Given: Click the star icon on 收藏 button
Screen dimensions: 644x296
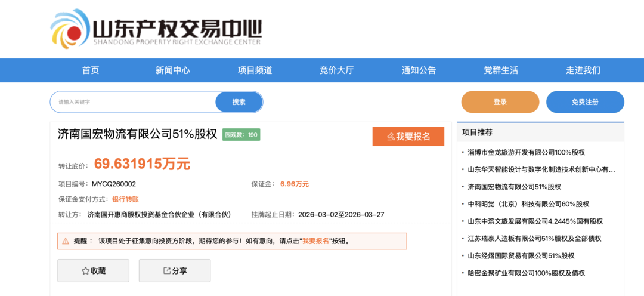Looking at the screenshot, I should (85, 271).
